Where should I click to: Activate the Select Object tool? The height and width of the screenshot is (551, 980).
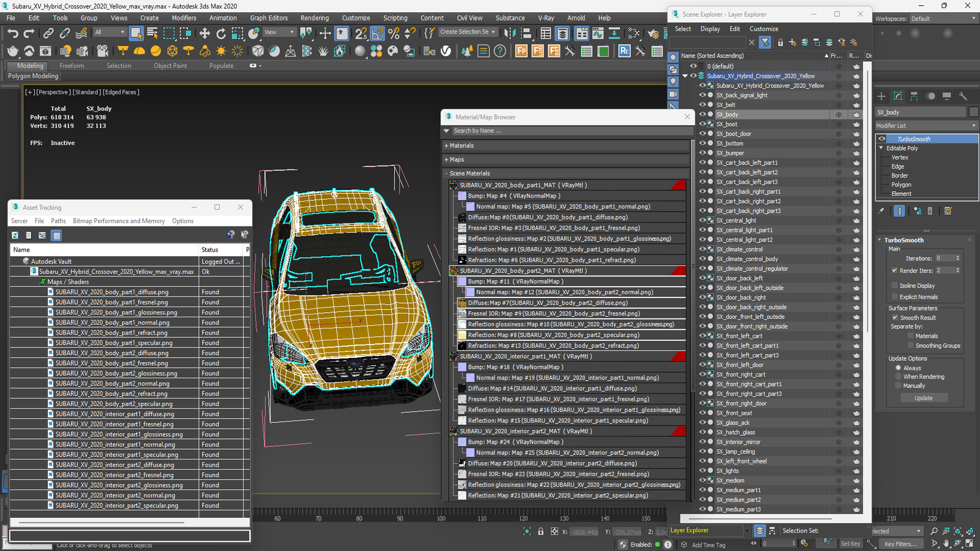[136, 34]
